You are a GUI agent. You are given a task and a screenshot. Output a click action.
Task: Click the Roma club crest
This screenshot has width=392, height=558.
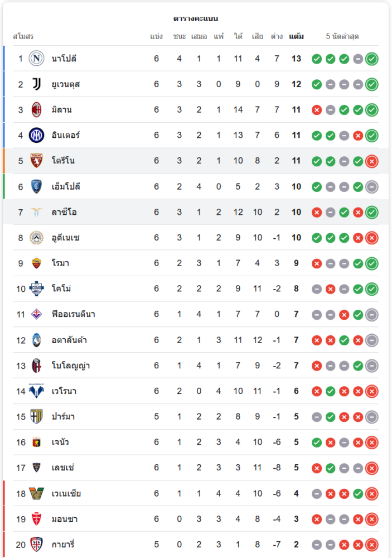[x=36, y=263]
